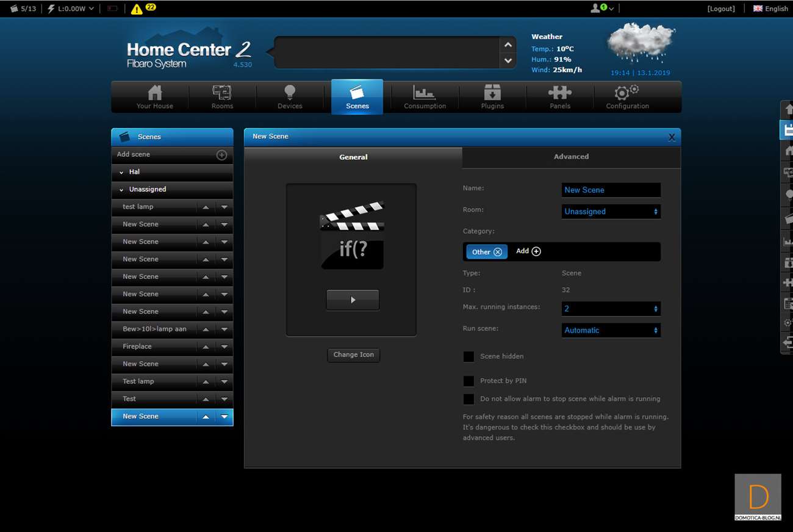
Task: Open the Plugins section
Action: click(x=492, y=97)
